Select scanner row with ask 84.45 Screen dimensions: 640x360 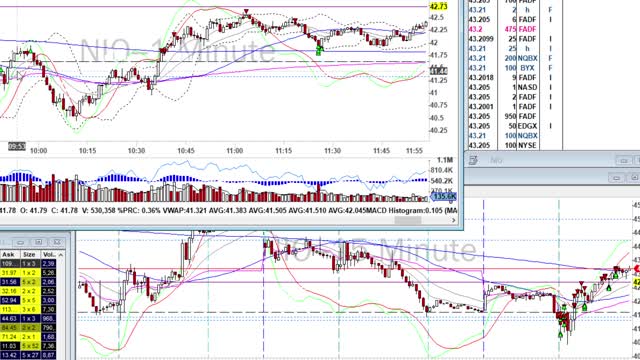click(28, 327)
